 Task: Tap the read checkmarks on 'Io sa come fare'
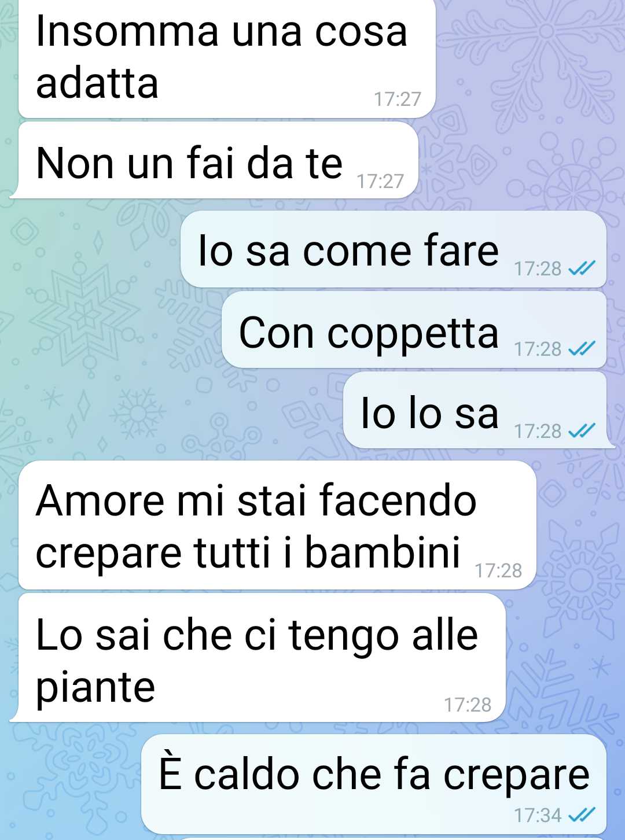tap(582, 268)
